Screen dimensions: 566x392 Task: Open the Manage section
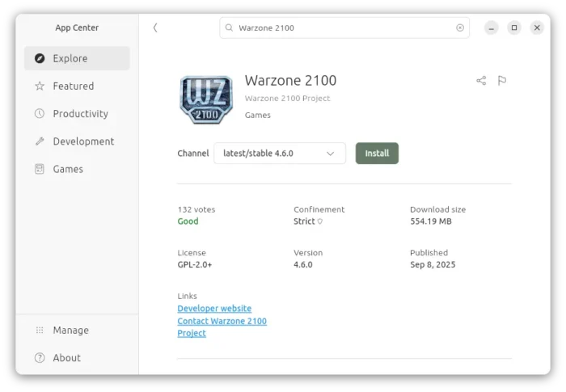coord(77,331)
